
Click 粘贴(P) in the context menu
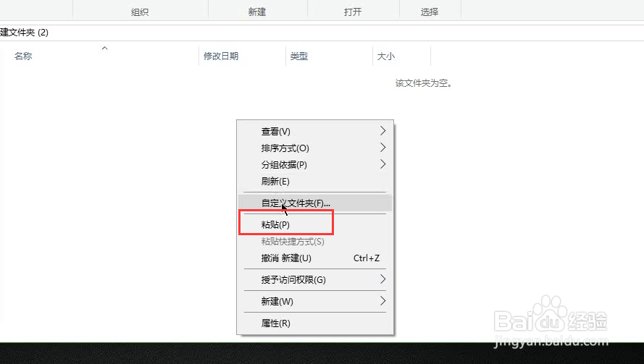coord(315,225)
